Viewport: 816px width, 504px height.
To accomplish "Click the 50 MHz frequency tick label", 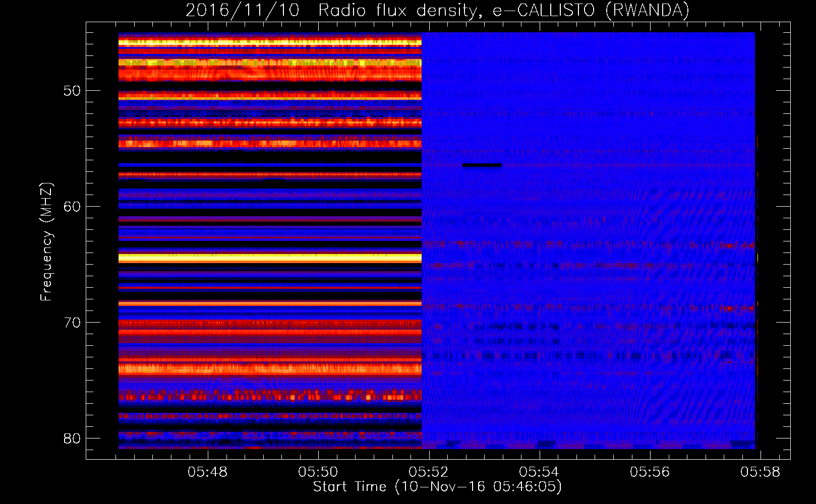I will (72, 91).
